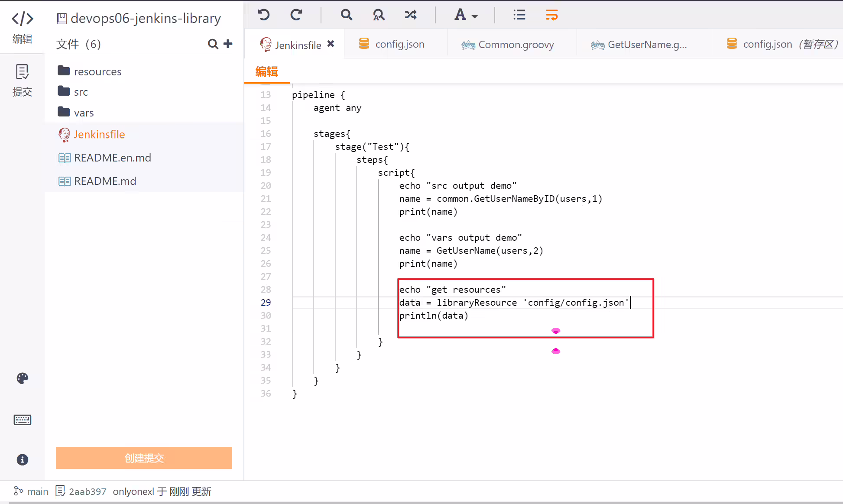Click the 'agent any' code line
Image resolution: width=843 pixels, height=504 pixels.
pos(337,108)
